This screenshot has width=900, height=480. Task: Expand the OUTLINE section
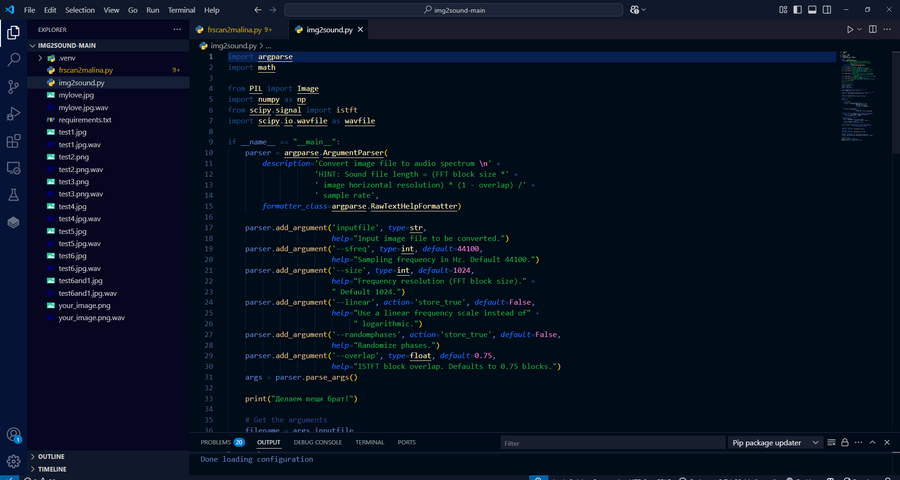(x=51, y=456)
